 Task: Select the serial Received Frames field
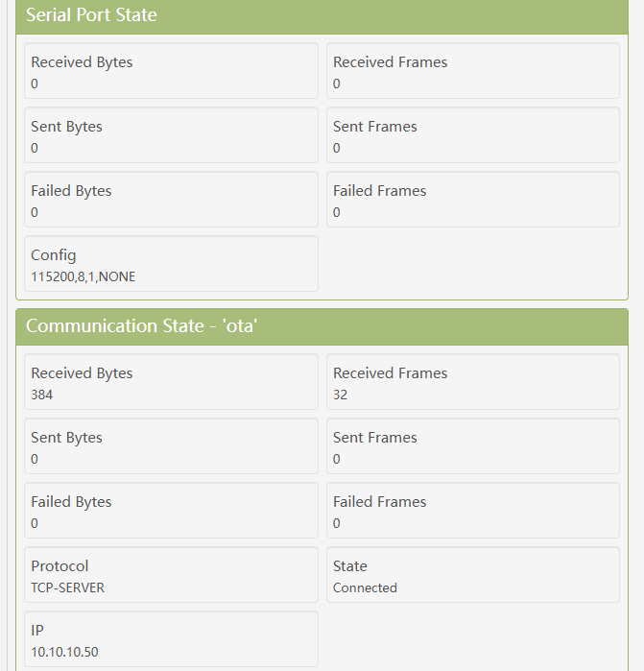(473, 71)
